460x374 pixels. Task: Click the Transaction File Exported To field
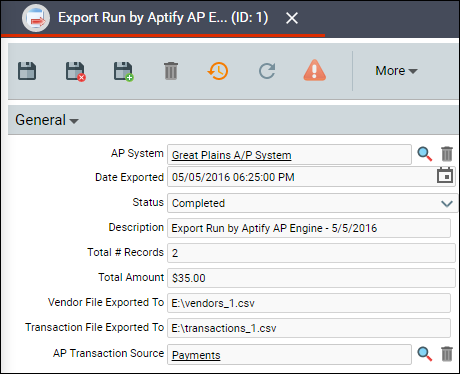[x=309, y=328]
